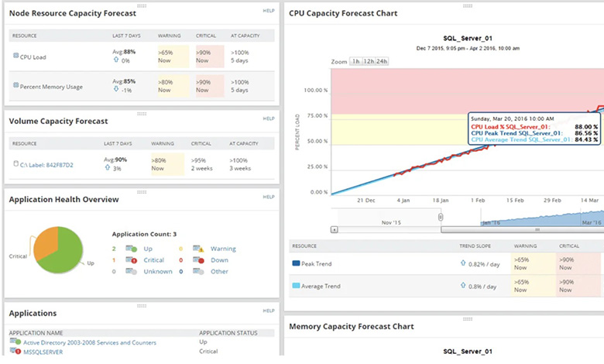Click the down arrow beside memory -1%
Viewport: 604px width, 364px height.
click(116, 89)
